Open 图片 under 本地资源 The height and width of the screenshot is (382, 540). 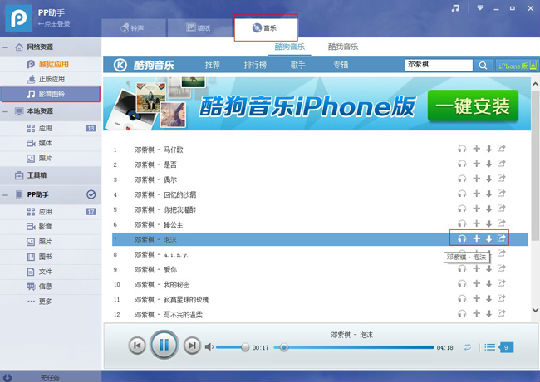pyautogui.click(x=50, y=158)
